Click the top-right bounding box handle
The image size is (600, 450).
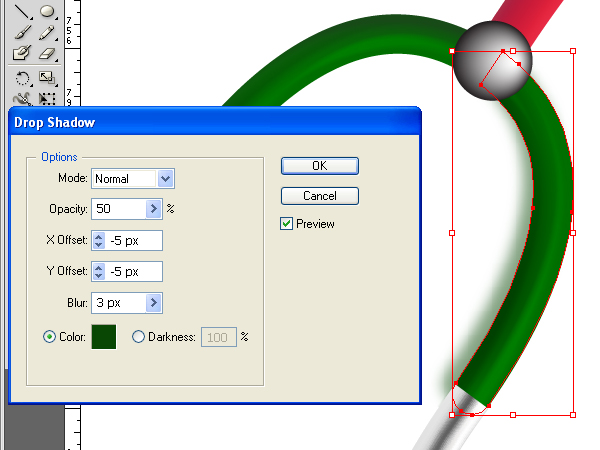pos(573,51)
